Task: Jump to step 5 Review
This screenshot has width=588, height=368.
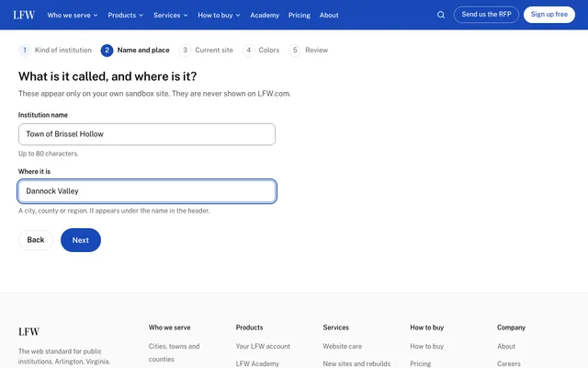Action: coord(309,50)
